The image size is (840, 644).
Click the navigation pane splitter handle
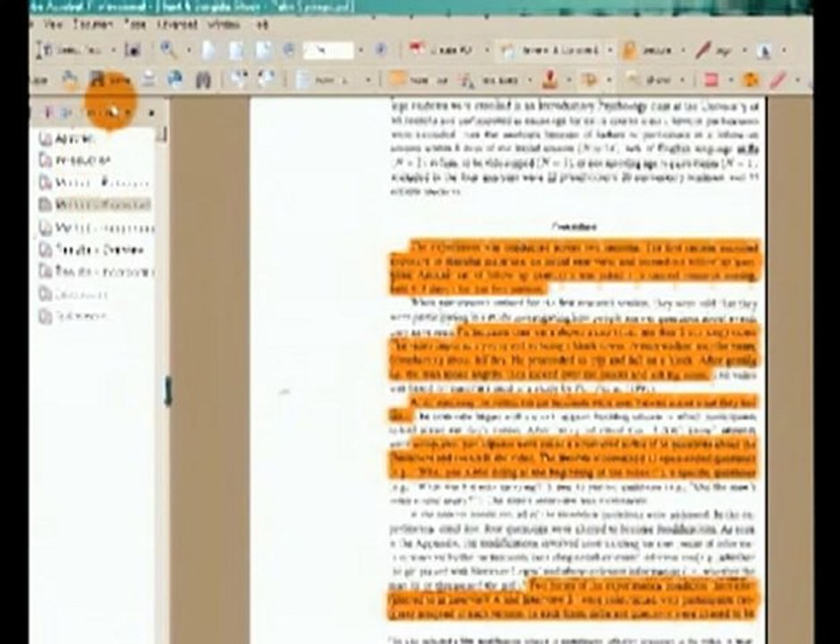(x=167, y=391)
